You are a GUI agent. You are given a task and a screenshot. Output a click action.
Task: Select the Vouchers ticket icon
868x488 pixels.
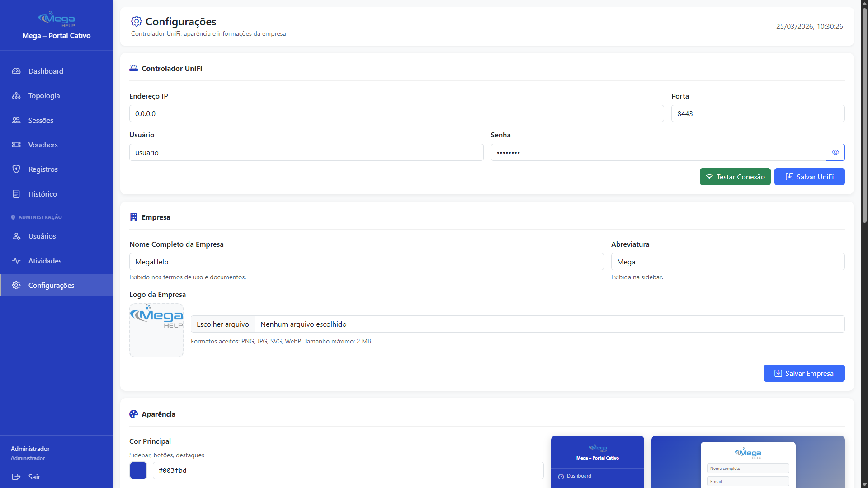tap(16, 145)
